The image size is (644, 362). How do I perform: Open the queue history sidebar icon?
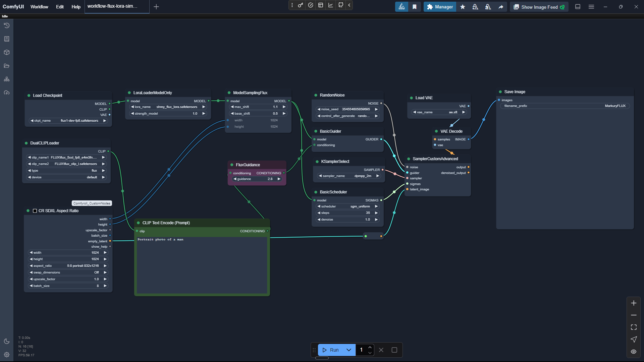(6, 25)
